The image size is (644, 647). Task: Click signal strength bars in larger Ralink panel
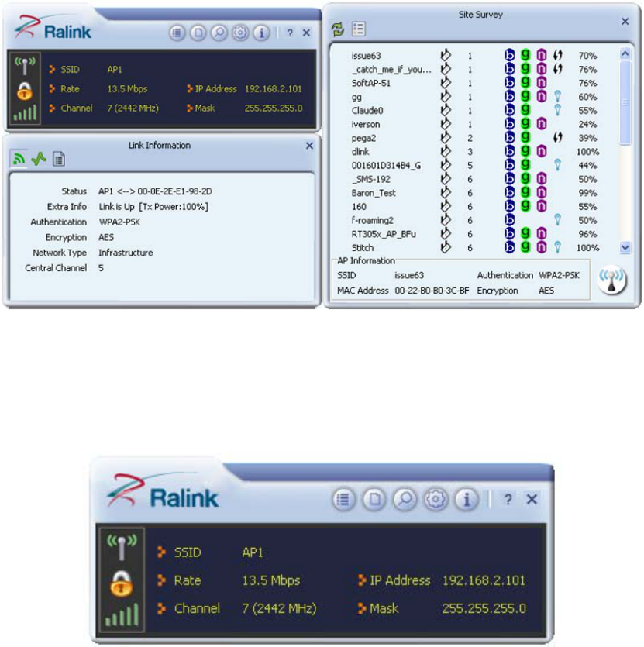click(122, 614)
